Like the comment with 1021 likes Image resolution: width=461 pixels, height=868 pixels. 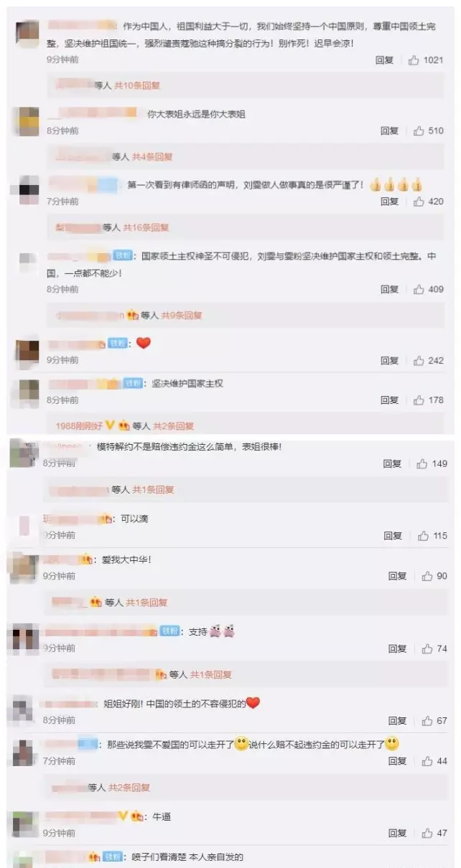click(x=414, y=60)
